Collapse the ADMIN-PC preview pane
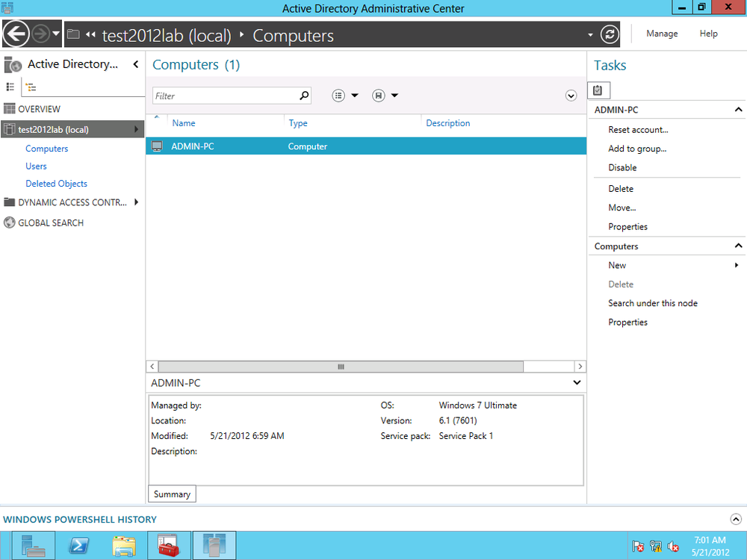 577,382
